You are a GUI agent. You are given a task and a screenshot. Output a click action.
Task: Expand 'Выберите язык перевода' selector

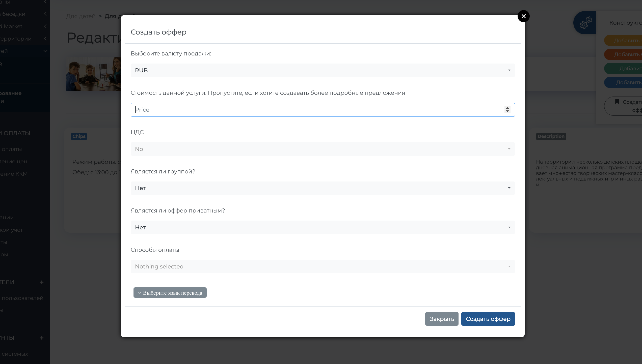170,293
